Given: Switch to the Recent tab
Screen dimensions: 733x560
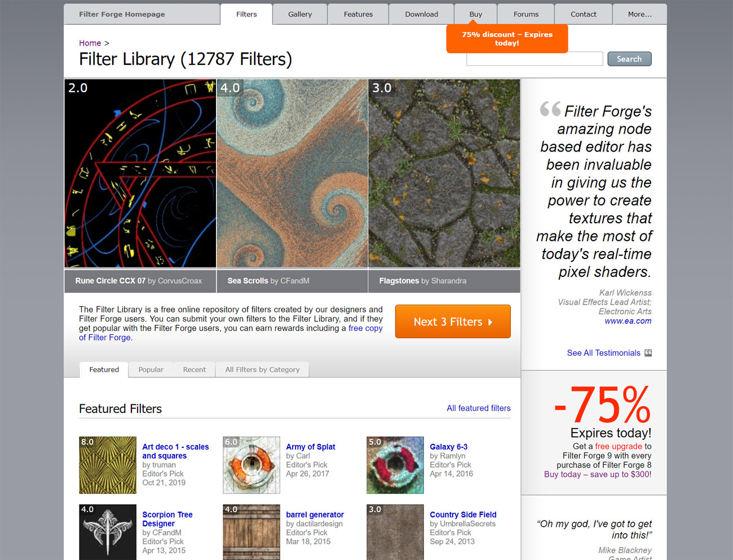Looking at the screenshot, I should 195,369.
